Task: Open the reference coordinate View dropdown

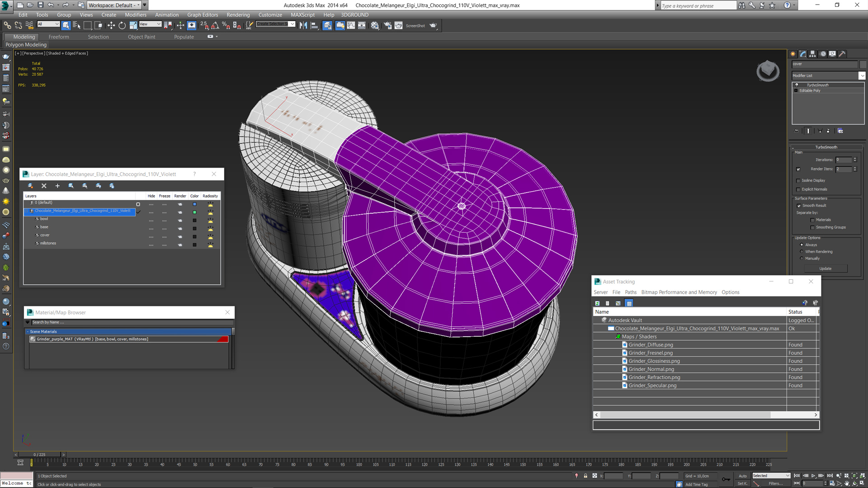Action: tap(150, 24)
